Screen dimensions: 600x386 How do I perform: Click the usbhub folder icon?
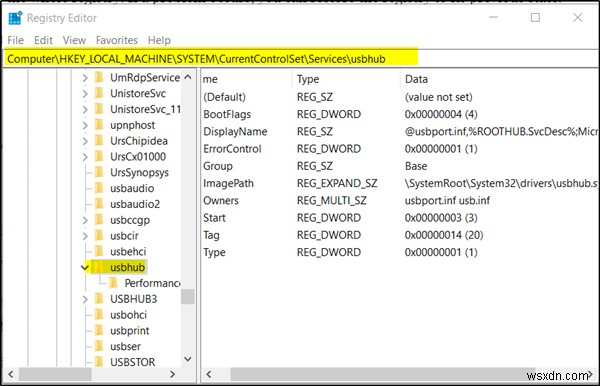tap(99, 267)
